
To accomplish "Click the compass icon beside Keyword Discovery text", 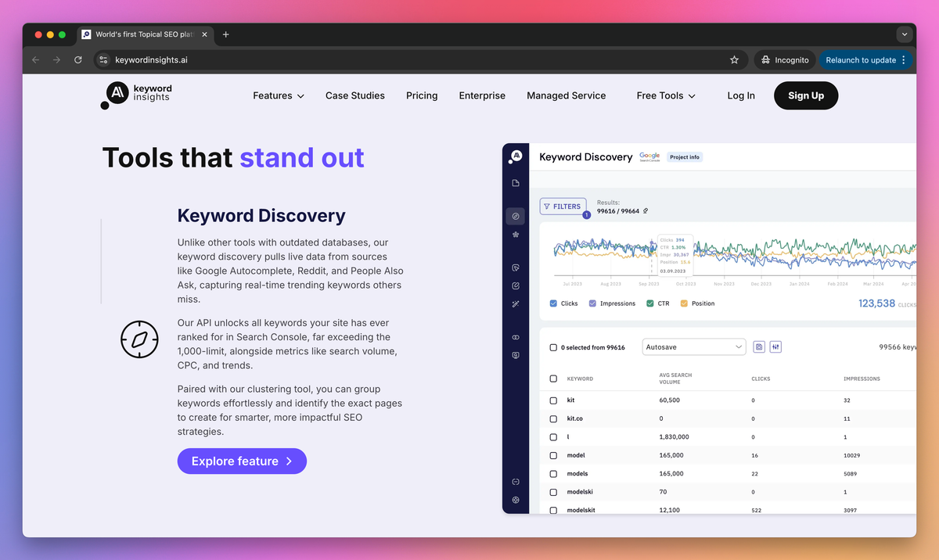I will (x=139, y=339).
